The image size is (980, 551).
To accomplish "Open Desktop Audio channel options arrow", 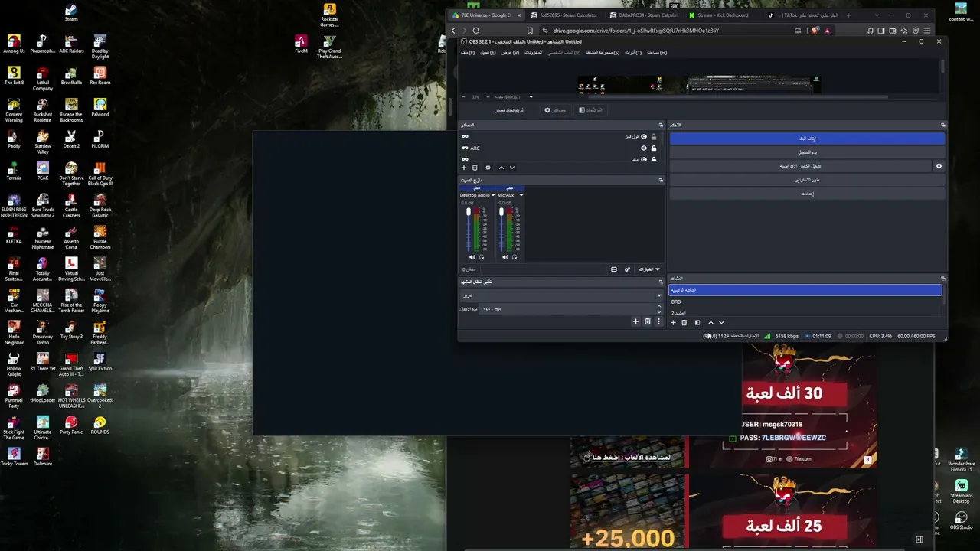I will coord(492,195).
